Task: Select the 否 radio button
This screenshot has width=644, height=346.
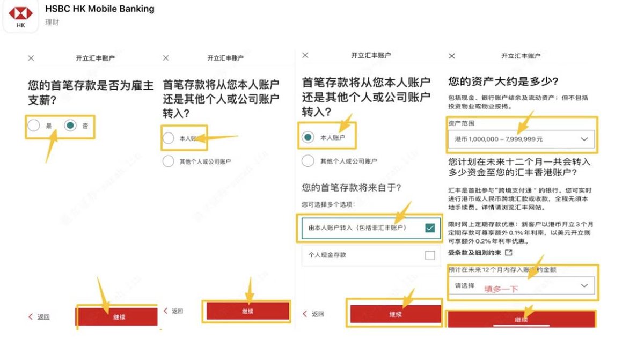Action: point(70,126)
